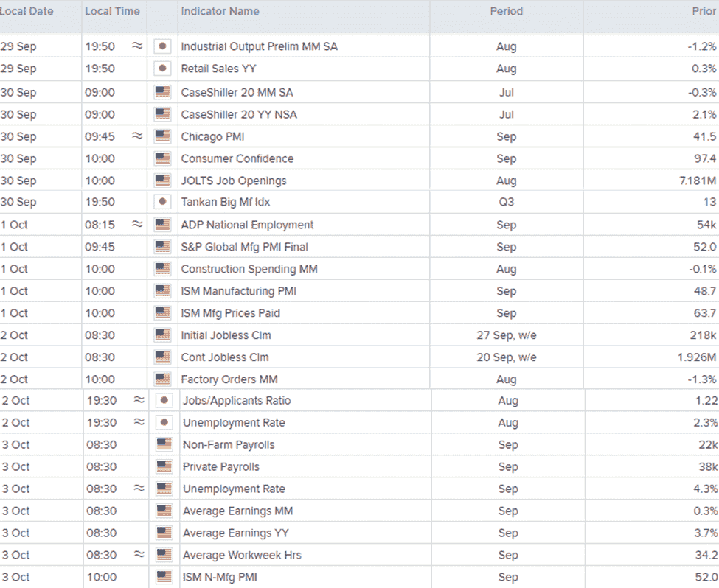Screen dimensions: 719x588
Task: Click the Indicator Name column header
Action: pyautogui.click(x=220, y=12)
